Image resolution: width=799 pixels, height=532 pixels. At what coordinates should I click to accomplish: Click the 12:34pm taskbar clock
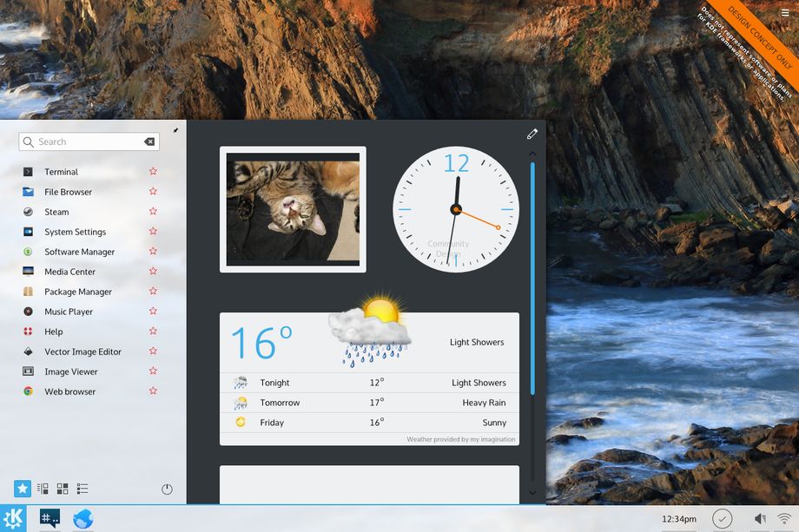tap(679, 519)
